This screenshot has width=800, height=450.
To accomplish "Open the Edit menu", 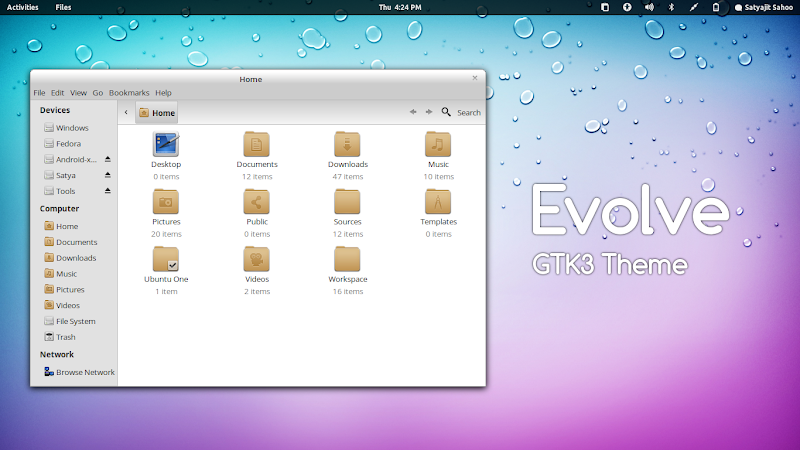I will [x=57, y=92].
